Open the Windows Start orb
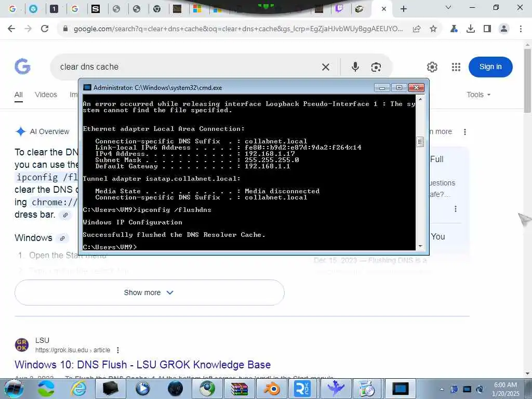Viewport: 532px width, 399px height. pos(13,389)
